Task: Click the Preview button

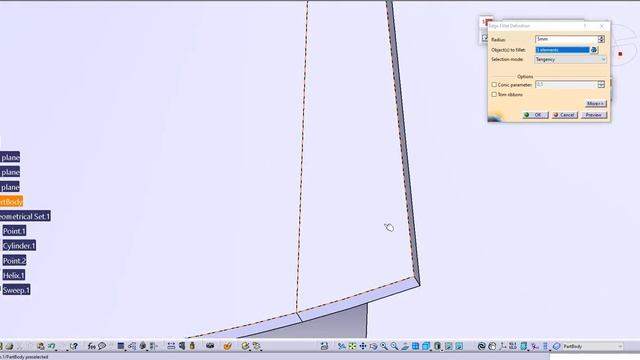Action: (x=594, y=115)
